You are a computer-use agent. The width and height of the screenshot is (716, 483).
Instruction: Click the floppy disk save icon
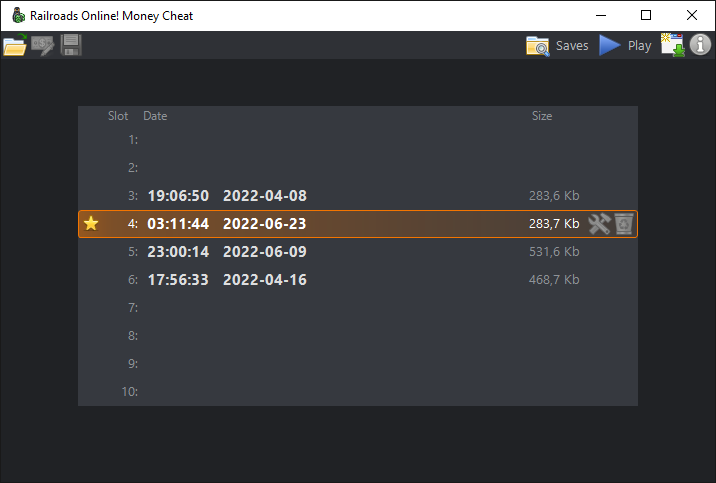click(x=71, y=45)
